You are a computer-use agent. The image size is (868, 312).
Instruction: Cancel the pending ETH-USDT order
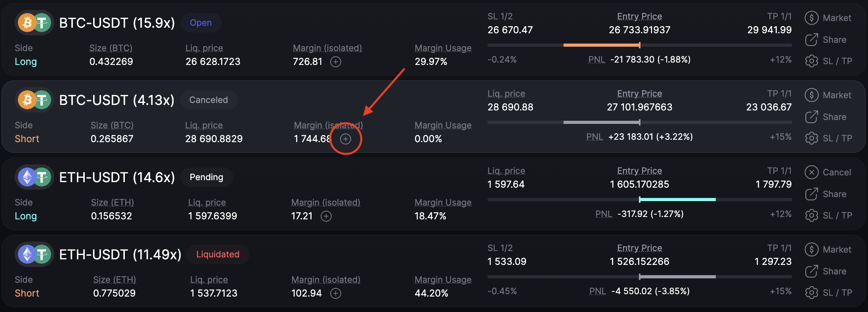coord(828,172)
